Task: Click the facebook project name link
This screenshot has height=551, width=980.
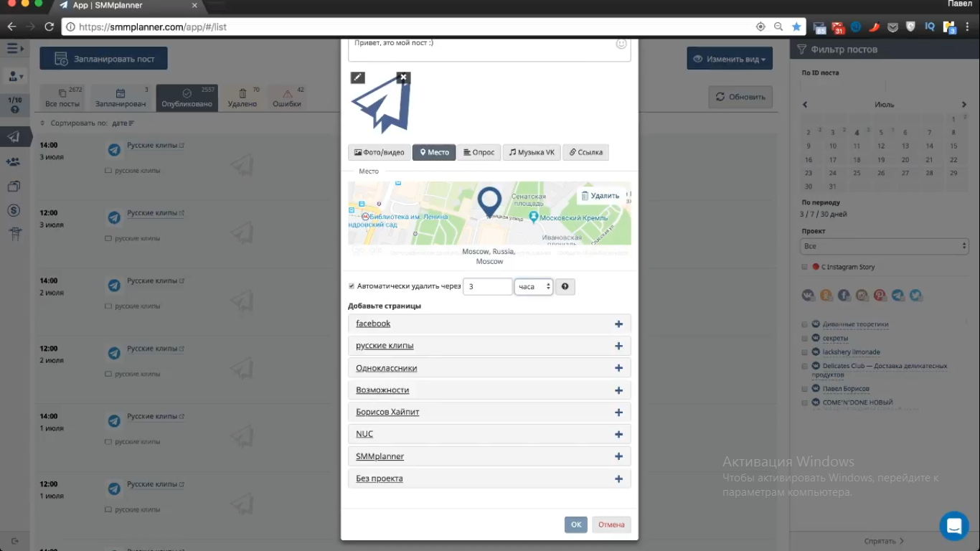Action: 373,324
